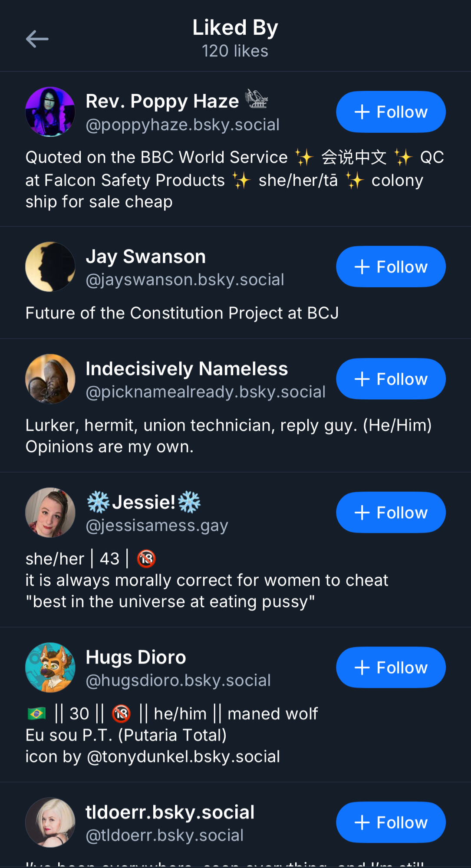This screenshot has height=868, width=471.
Task: Select the Hugs Dioro display name
Action: pyautogui.click(x=136, y=657)
